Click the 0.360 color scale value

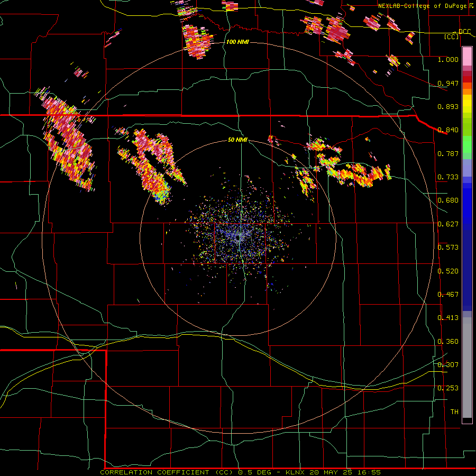coord(448,342)
